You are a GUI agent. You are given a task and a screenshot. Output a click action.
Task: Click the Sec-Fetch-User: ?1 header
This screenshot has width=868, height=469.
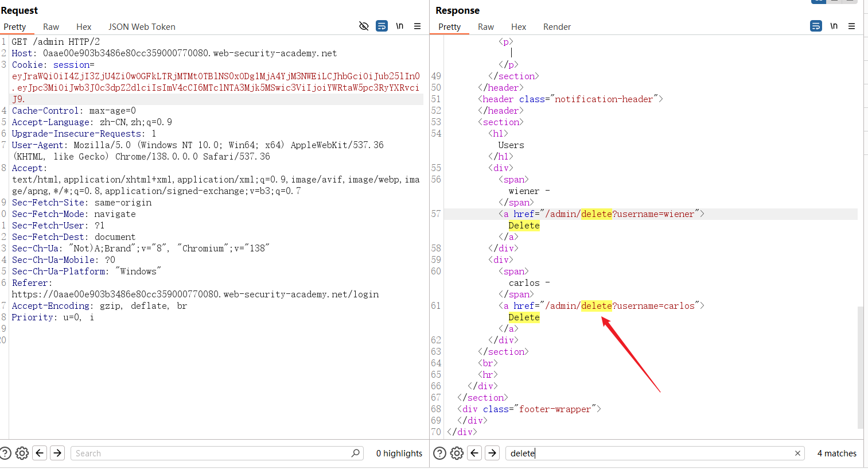point(59,226)
